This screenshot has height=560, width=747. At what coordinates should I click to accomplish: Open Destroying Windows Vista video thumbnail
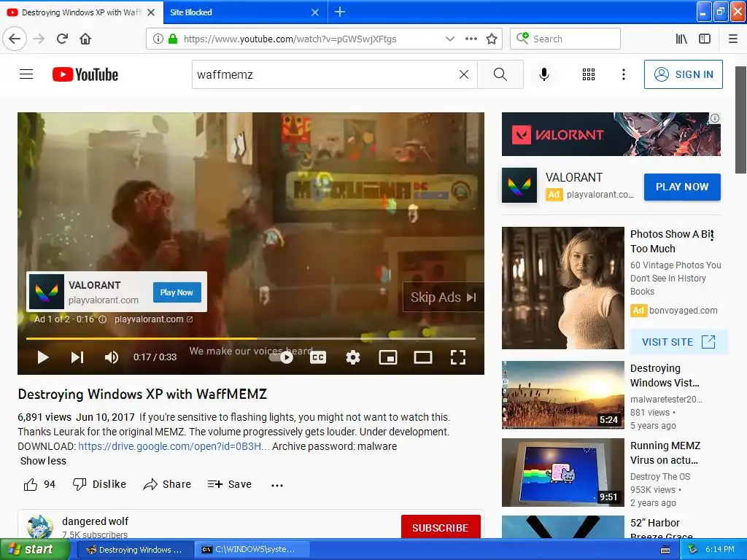pos(562,394)
